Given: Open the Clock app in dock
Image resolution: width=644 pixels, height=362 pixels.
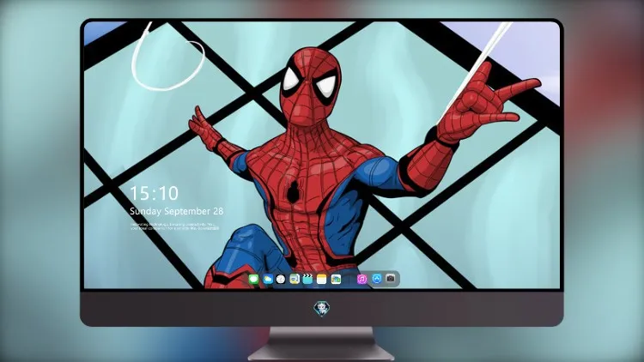Looking at the screenshot, I should pos(281,279).
